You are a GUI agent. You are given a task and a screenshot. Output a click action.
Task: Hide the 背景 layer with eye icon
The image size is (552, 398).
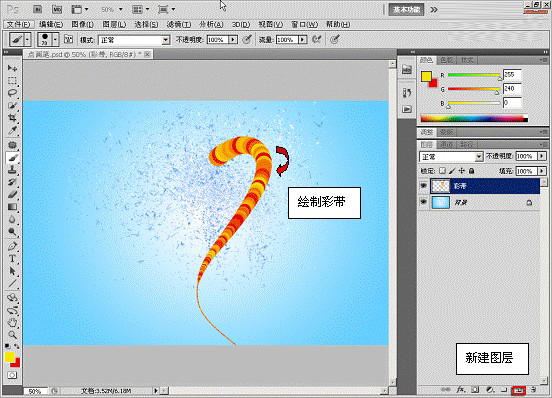[x=424, y=202]
